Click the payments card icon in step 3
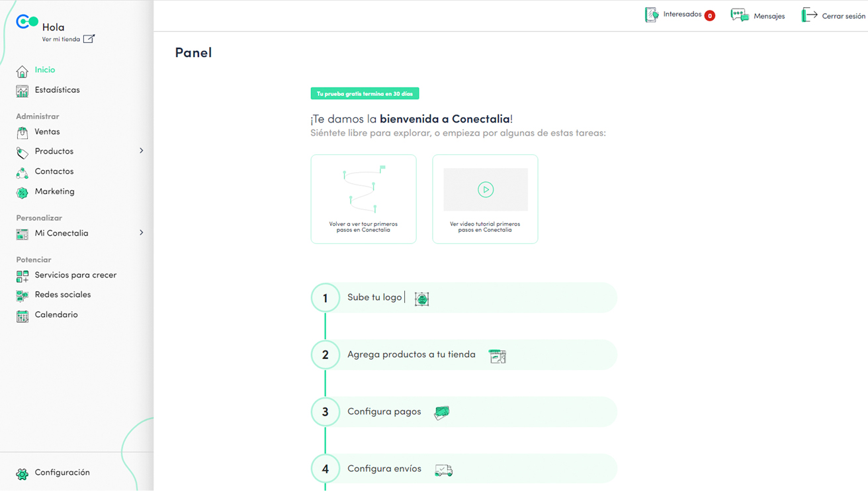The image size is (868, 492). (x=442, y=413)
